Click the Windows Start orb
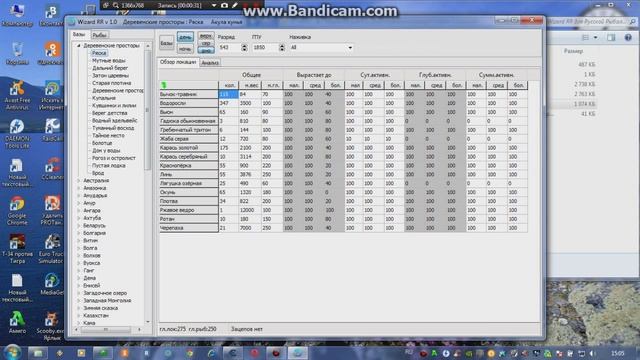The image size is (640, 360). pyautogui.click(x=12, y=352)
